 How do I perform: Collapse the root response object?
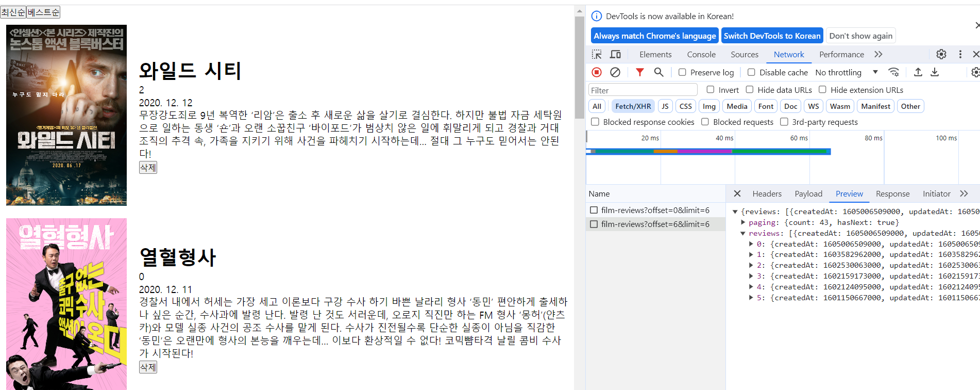tap(735, 212)
